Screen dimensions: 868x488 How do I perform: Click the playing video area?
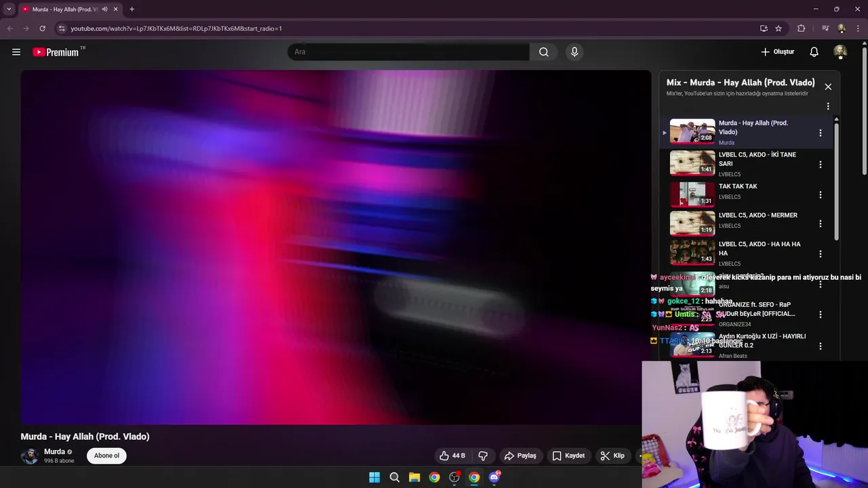tap(336, 247)
